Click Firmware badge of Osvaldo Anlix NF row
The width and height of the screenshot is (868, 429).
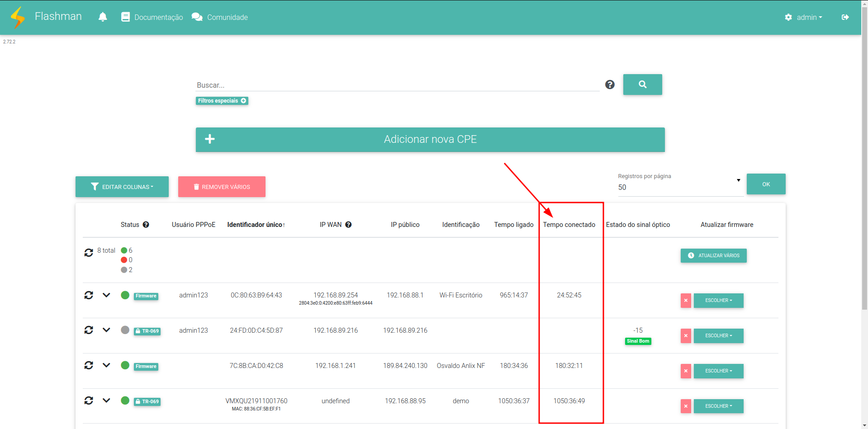click(x=146, y=367)
